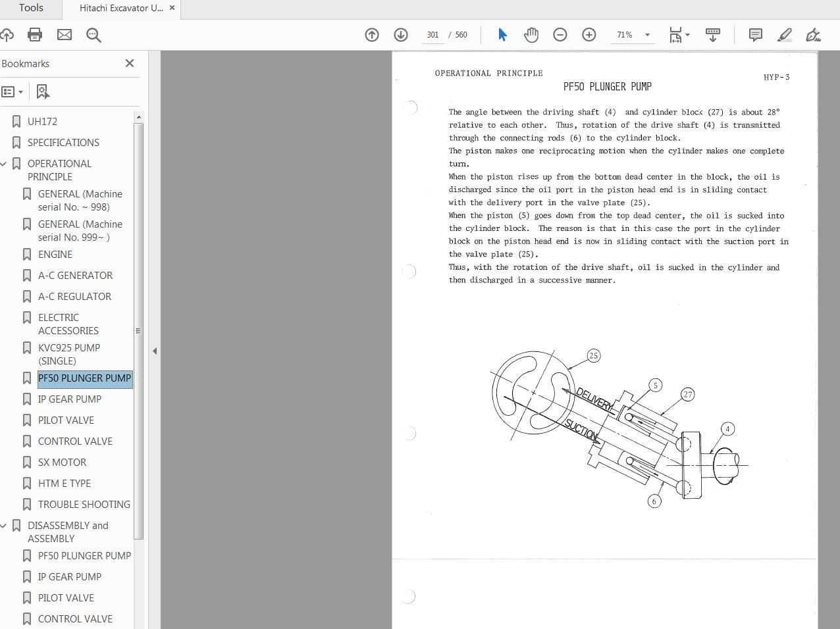This screenshot has height=629, width=840.
Task: Print the Hitachi manual document
Action: (x=36, y=35)
